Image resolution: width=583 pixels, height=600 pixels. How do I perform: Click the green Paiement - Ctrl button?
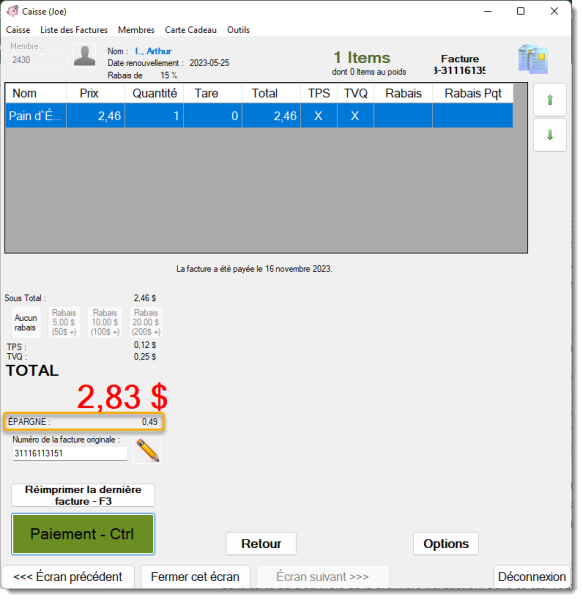[x=83, y=534]
